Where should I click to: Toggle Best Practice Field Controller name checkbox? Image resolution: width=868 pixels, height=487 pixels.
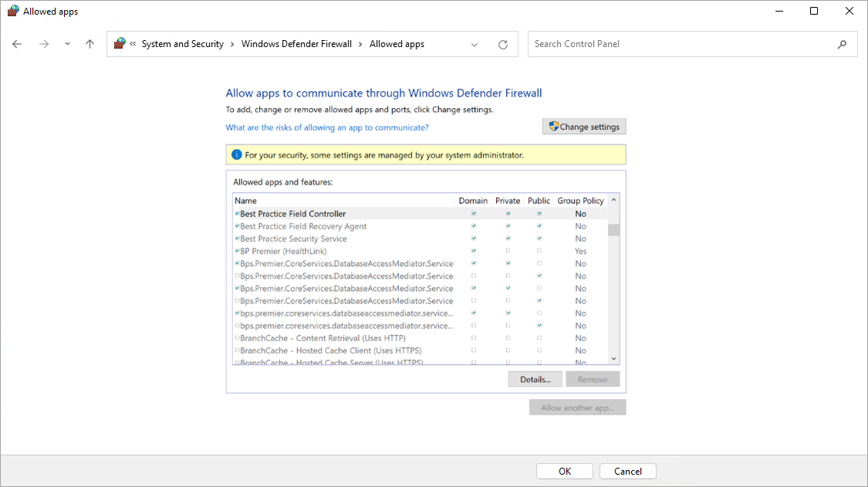238,214
